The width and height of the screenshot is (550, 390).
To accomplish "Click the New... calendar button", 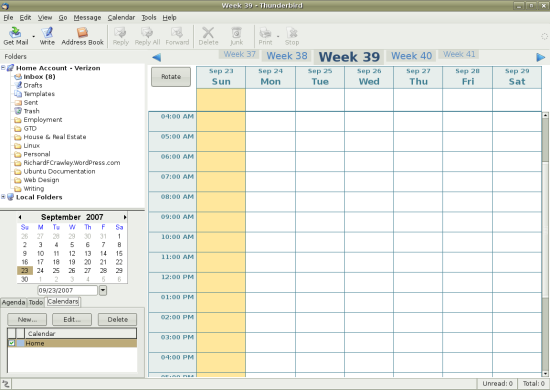I will coord(27,320).
